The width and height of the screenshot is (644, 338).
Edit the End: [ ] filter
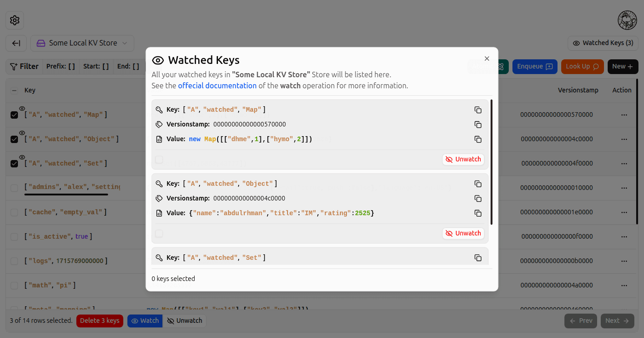coord(128,66)
